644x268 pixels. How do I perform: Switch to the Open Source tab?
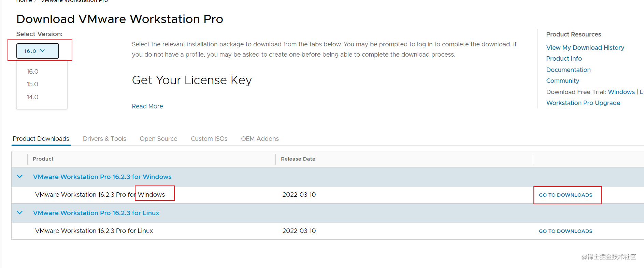[158, 139]
